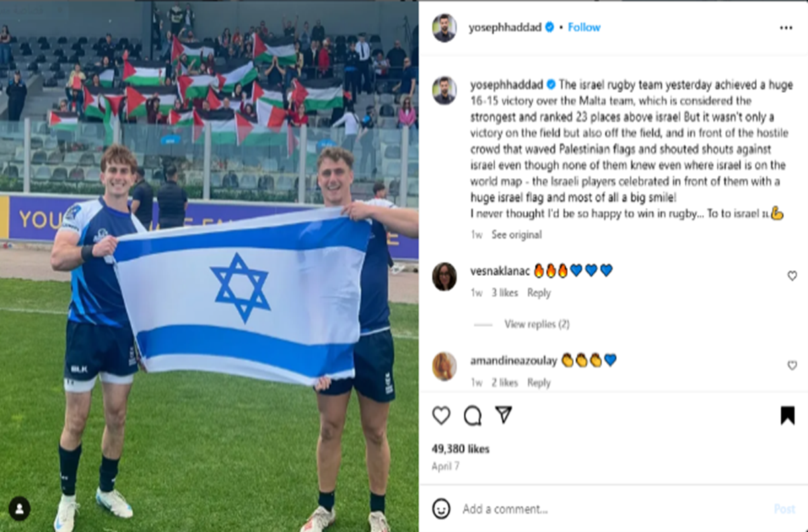Reply to vesnaklanac's comment
Screen dimensions: 808x532
pyautogui.click(x=539, y=293)
